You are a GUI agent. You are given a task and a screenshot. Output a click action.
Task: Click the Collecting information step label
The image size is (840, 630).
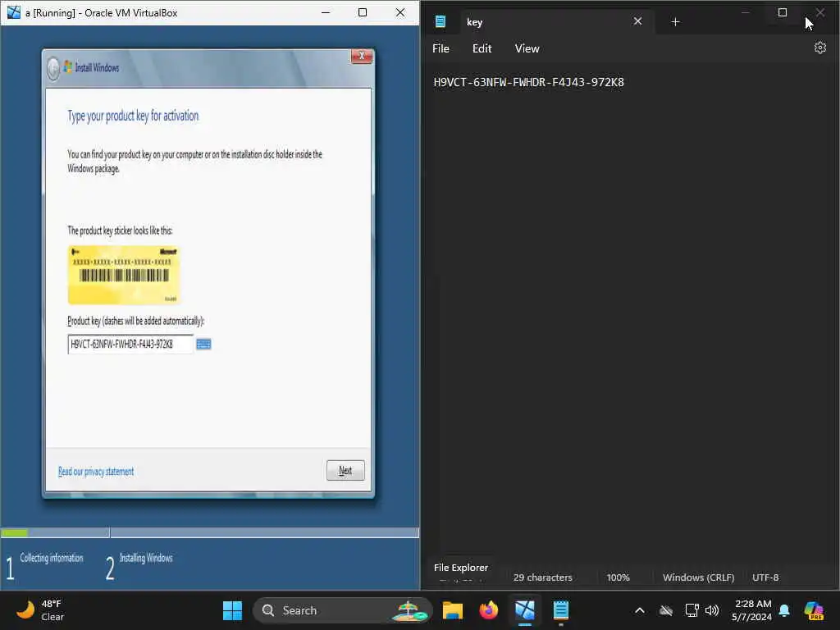52,558
